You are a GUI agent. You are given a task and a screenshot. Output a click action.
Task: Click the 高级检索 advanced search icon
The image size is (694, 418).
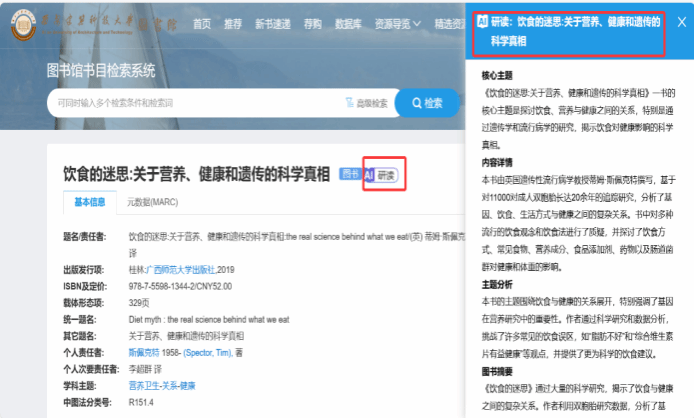coord(349,103)
